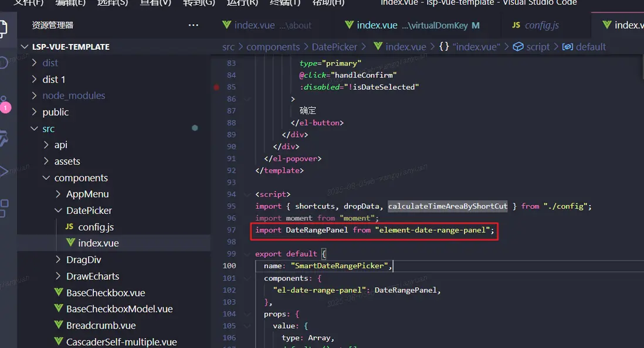
Task: Fold export default block at line 99
Action: pos(247,254)
